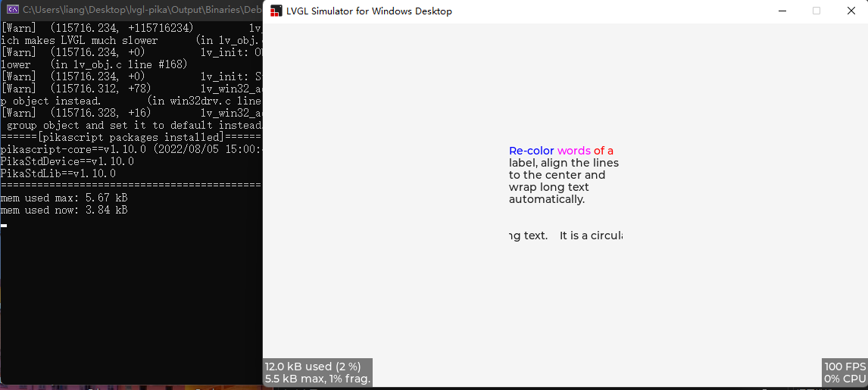Click the blue 'Re-color' word in the label
This screenshot has height=390, width=868.
532,151
